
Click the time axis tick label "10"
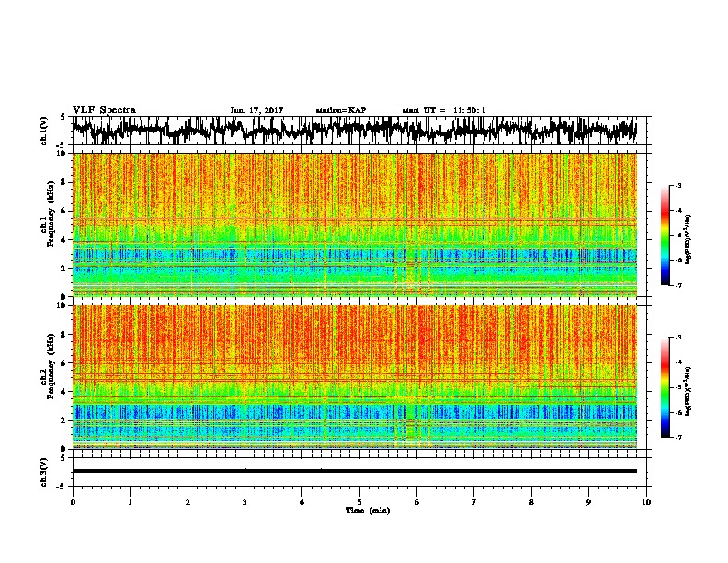coord(646,502)
